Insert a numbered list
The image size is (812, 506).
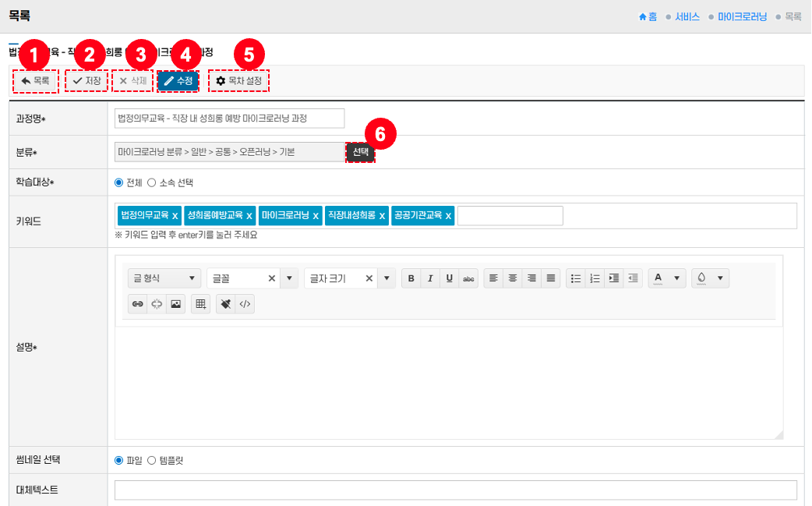(x=595, y=278)
